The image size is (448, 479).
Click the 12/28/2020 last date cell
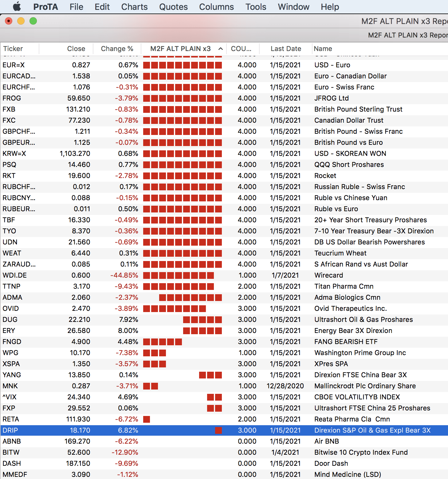[x=285, y=386]
